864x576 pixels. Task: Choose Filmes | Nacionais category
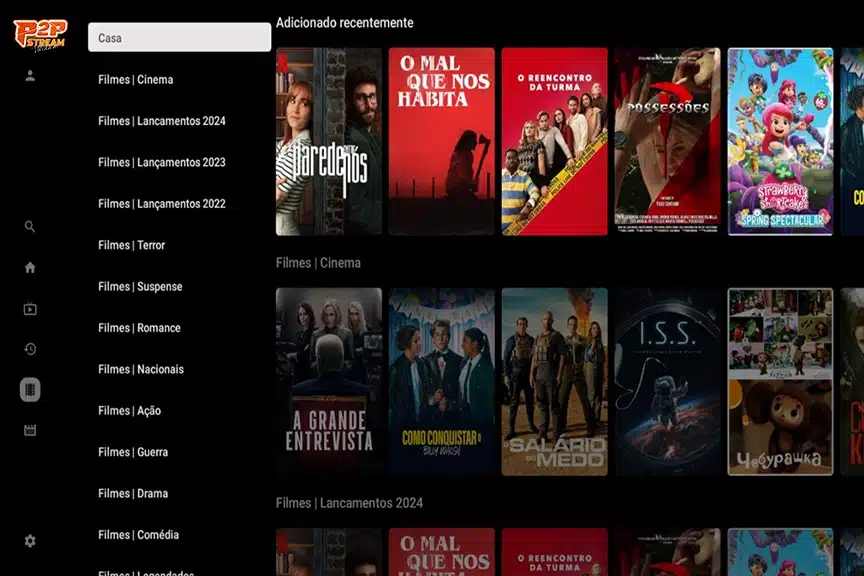141,369
